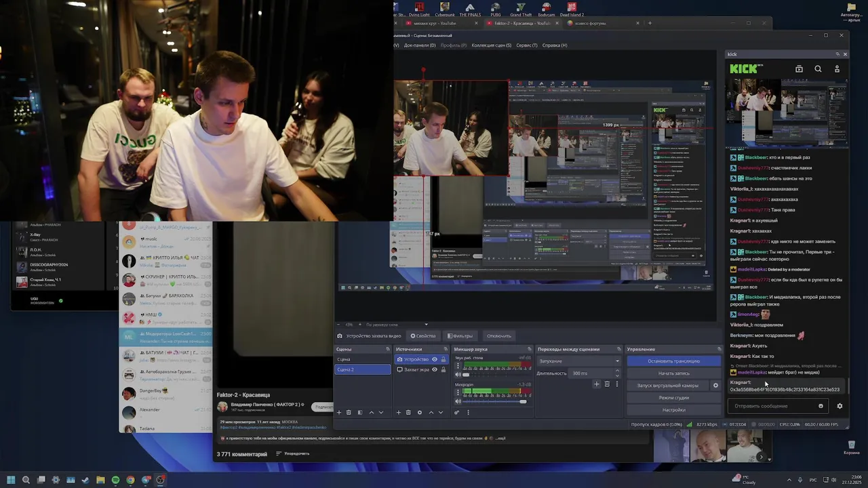Undock the Audio Mixer panel with its pop-out icon
This screenshot has height=488, width=868.
[x=529, y=349]
